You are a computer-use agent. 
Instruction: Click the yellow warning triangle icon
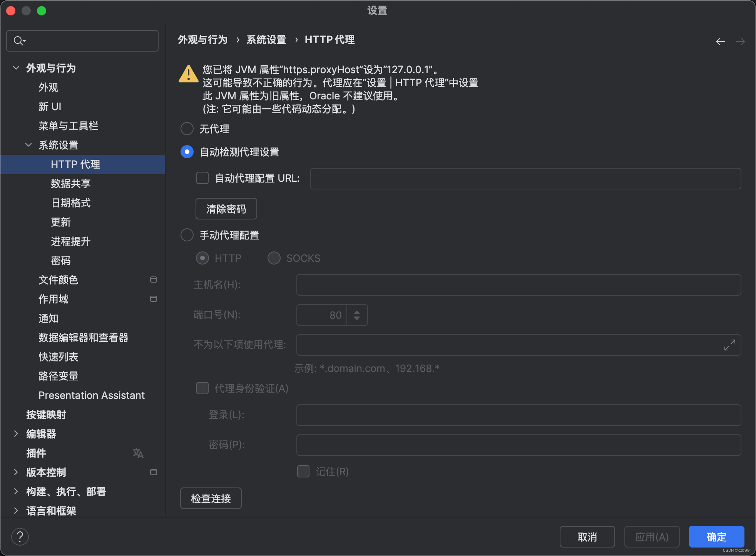pyautogui.click(x=188, y=74)
